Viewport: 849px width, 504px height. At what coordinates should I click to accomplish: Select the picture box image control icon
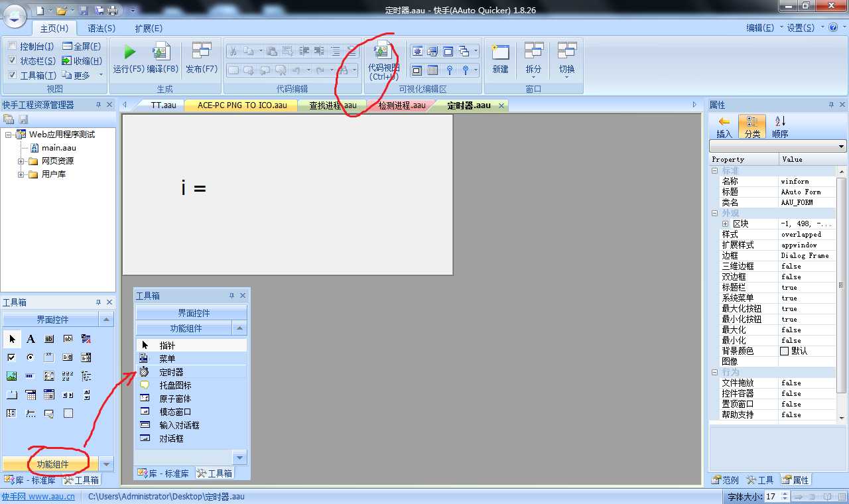[x=11, y=376]
